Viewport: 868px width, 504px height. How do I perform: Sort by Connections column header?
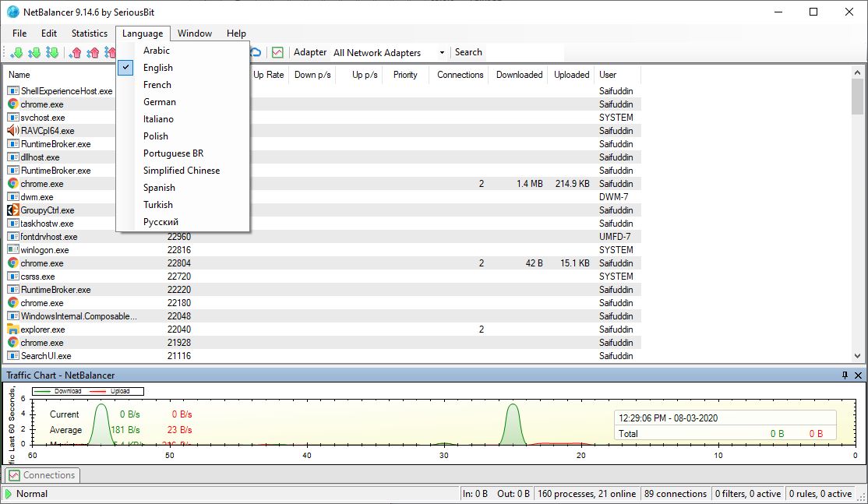(460, 75)
